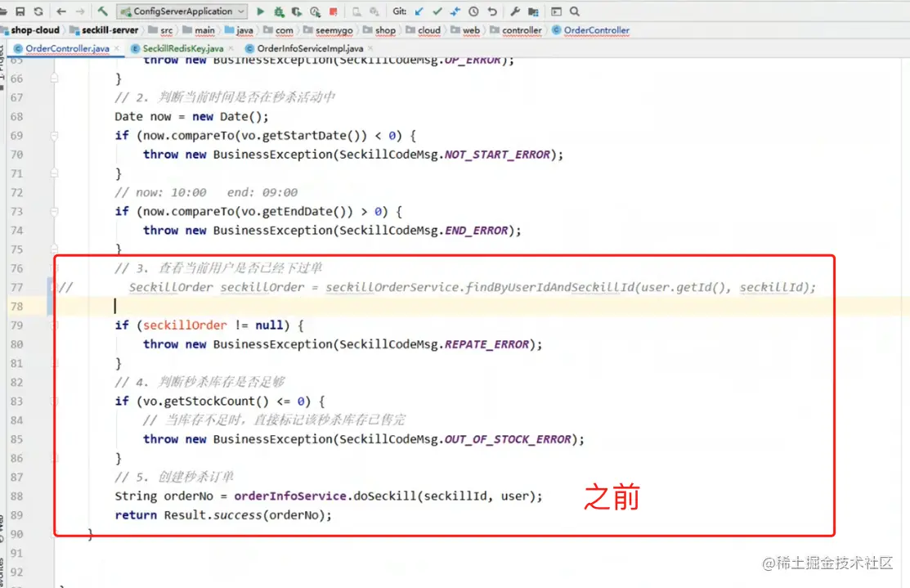Click doSeckill method call on line 88
Viewport: 910px width, 588px height.
click(x=385, y=496)
